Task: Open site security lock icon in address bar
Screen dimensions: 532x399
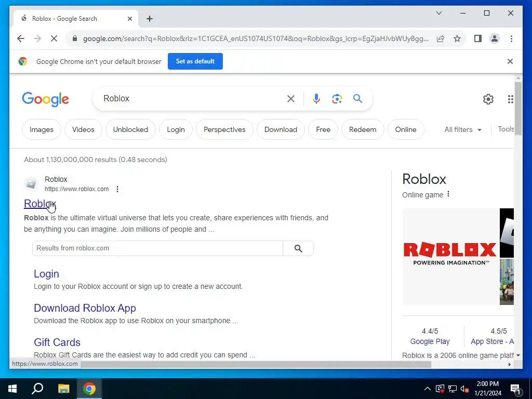Action: coord(75,38)
